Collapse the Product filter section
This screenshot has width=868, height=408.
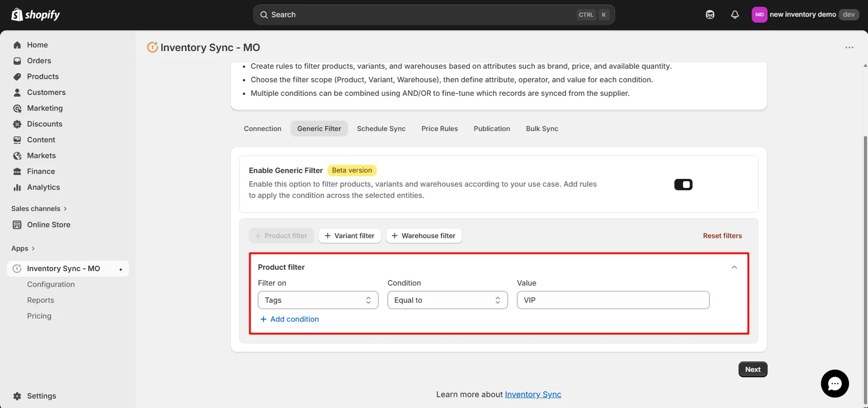click(x=734, y=267)
